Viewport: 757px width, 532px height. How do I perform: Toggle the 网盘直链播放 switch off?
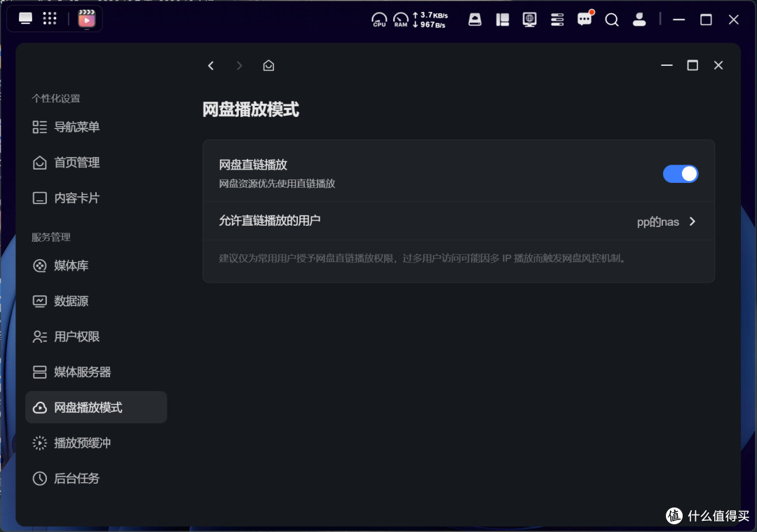(x=680, y=174)
